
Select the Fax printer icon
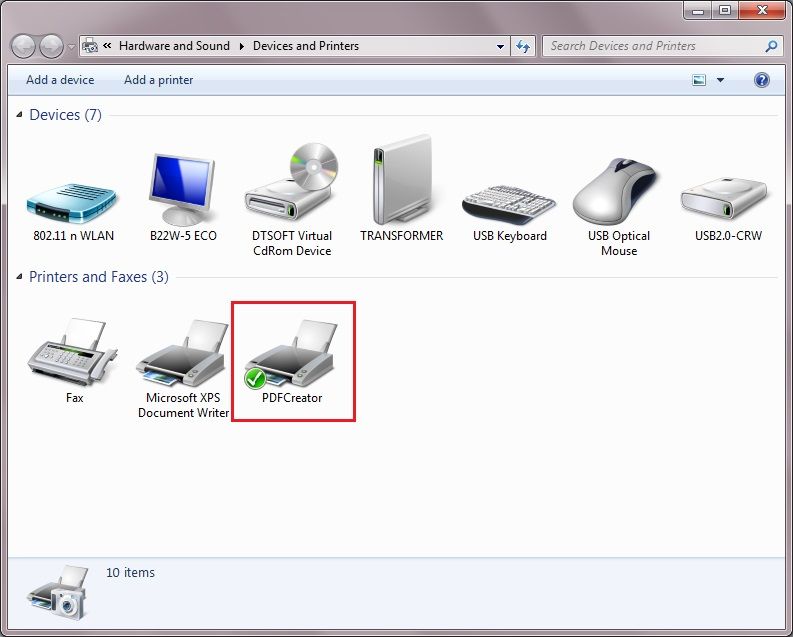point(74,355)
